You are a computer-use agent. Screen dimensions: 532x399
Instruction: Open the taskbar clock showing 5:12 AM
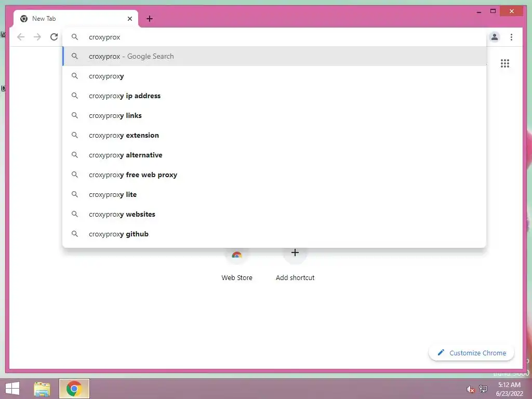(509, 389)
